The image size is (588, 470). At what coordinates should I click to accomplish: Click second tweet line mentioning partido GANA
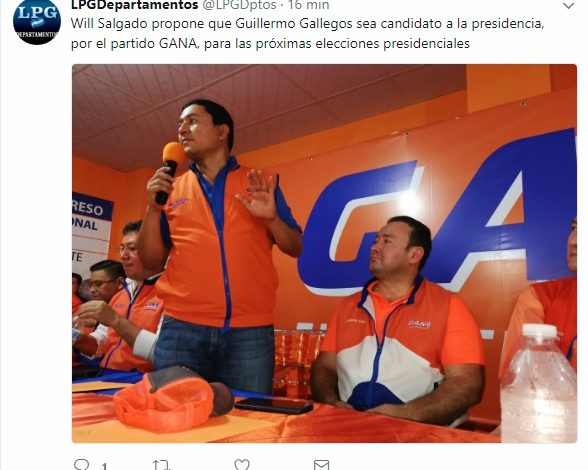tap(270, 44)
